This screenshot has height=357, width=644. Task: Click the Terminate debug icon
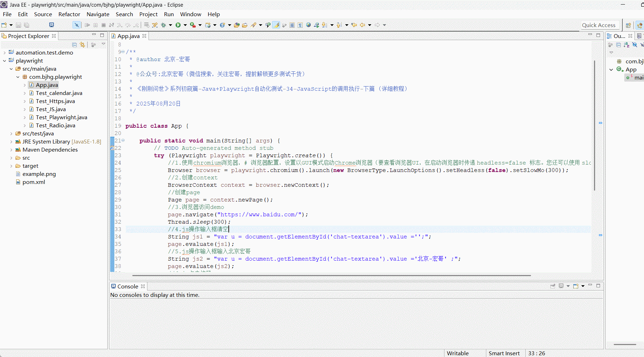click(x=103, y=25)
